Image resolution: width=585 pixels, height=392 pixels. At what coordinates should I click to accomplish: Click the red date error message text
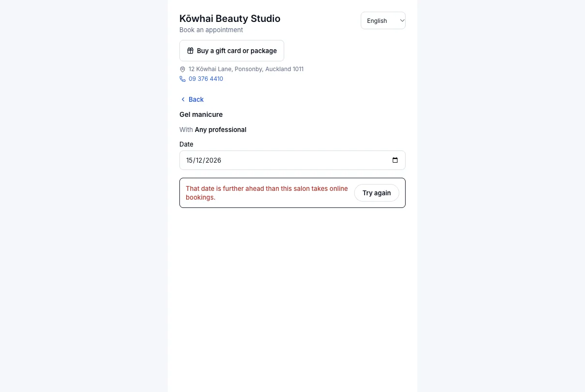pyautogui.click(x=267, y=193)
